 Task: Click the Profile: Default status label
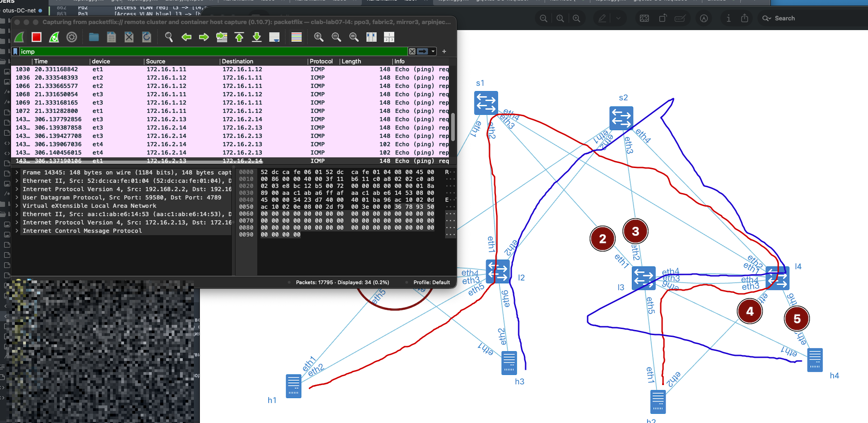coord(431,282)
